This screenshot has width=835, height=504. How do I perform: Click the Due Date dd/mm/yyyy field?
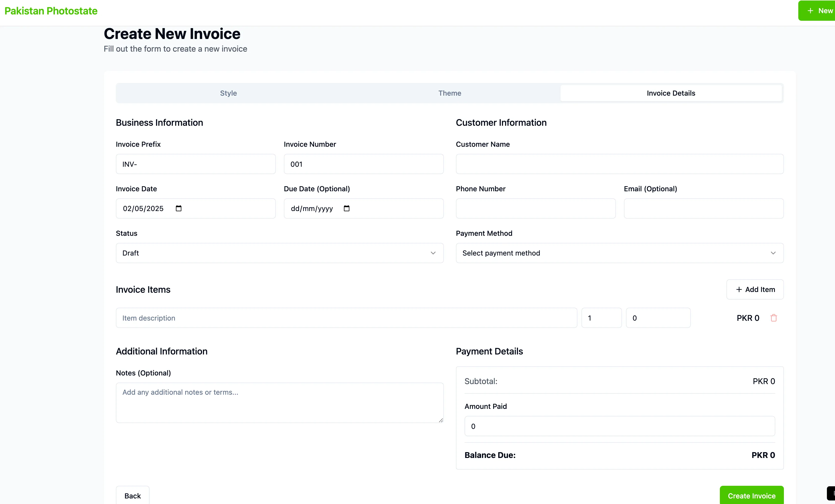[x=364, y=208]
